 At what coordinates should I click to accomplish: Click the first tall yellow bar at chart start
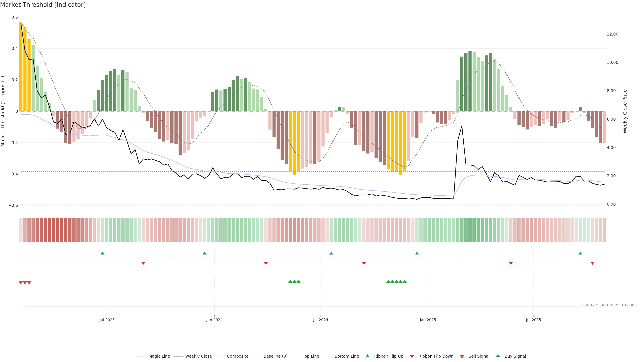click(x=21, y=67)
